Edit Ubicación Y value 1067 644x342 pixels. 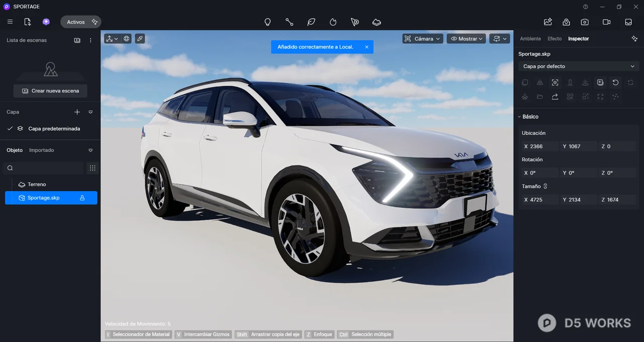click(579, 146)
